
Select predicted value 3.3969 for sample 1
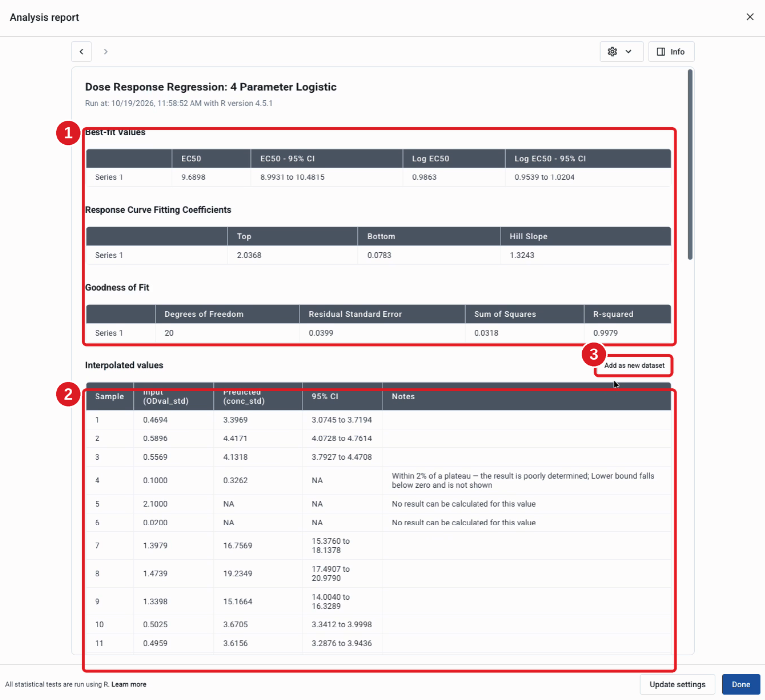(235, 420)
